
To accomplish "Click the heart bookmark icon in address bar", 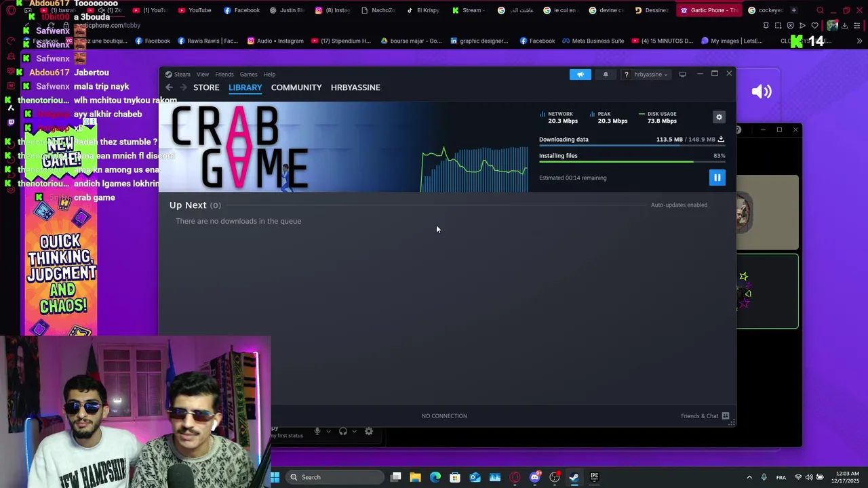I will (x=814, y=26).
